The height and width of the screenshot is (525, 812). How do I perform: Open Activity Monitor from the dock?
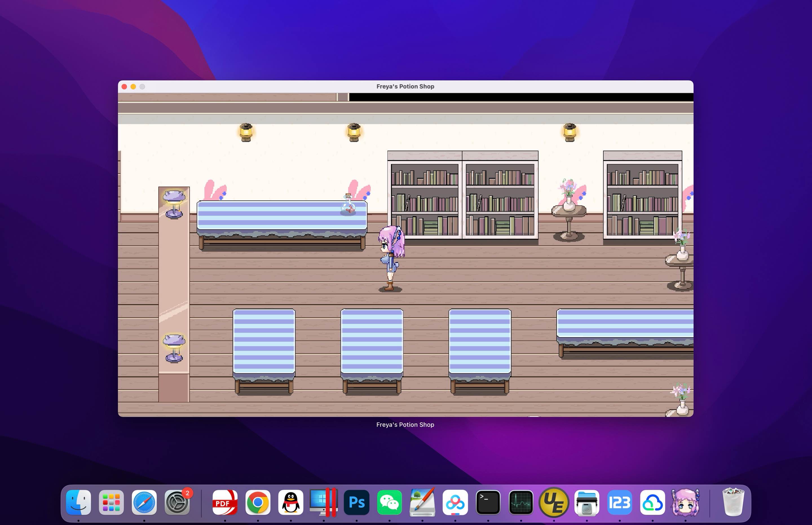[x=521, y=502]
